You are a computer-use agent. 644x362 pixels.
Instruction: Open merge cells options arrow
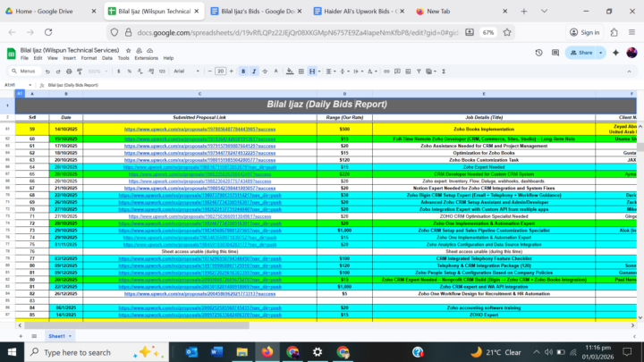pos(319,72)
